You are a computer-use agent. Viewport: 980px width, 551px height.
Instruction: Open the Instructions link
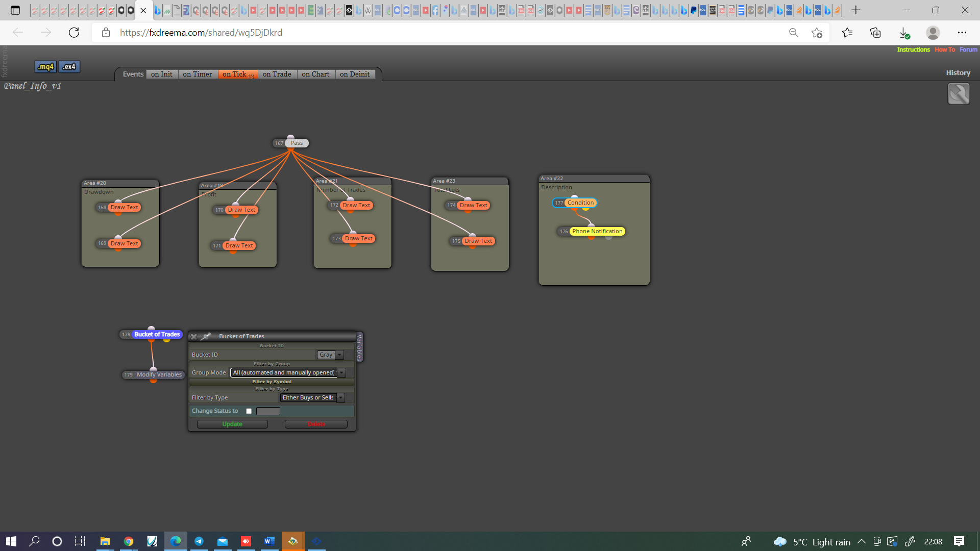click(x=913, y=49)
